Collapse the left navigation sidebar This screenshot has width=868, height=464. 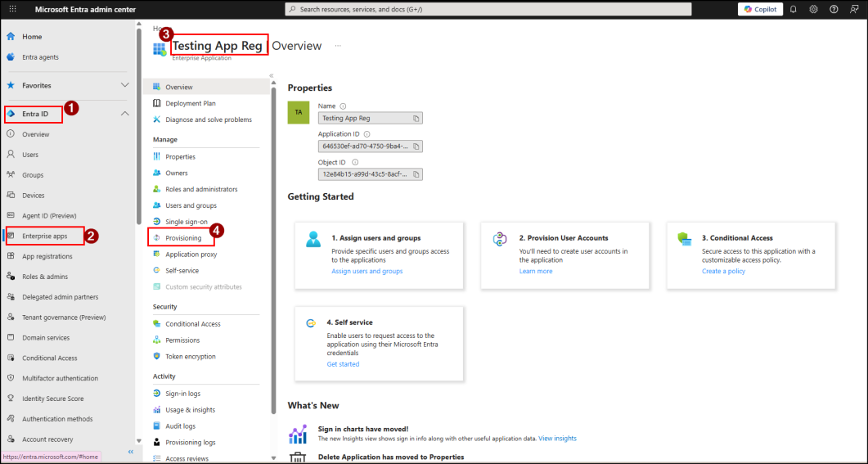(x=130, y=452)
